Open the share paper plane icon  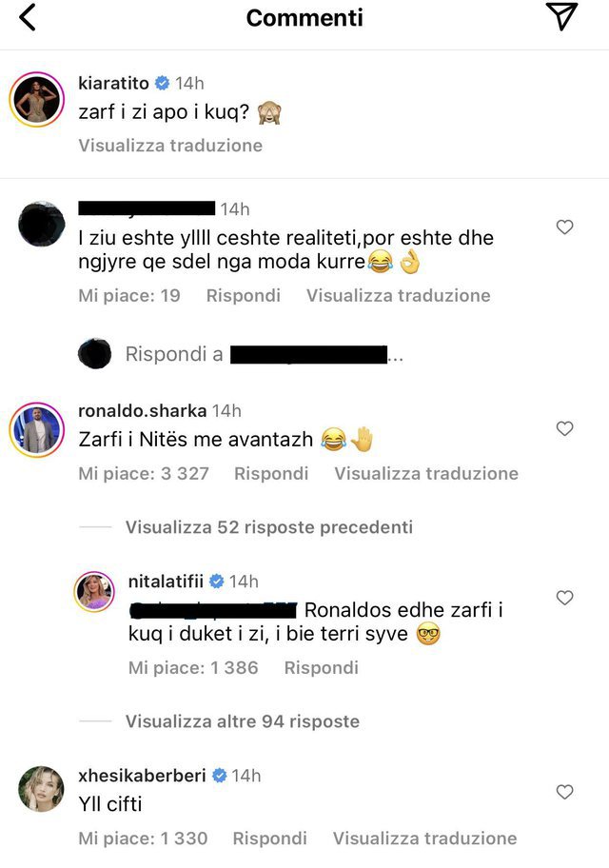tap(561, 16)
